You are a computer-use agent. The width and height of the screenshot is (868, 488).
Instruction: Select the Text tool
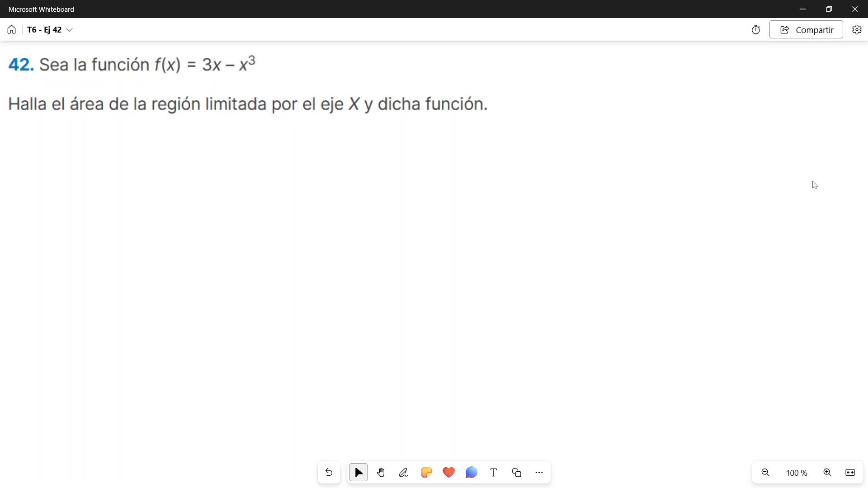[494, 473]
